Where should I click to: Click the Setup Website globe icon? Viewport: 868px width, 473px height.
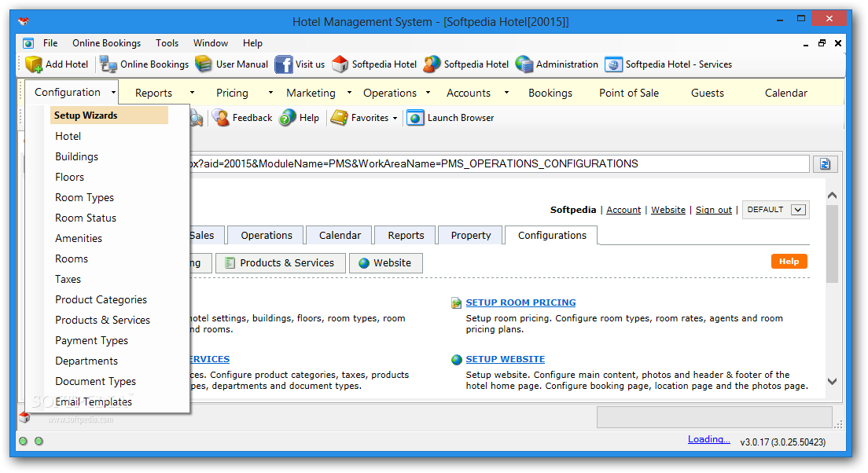tap(456, 360)
